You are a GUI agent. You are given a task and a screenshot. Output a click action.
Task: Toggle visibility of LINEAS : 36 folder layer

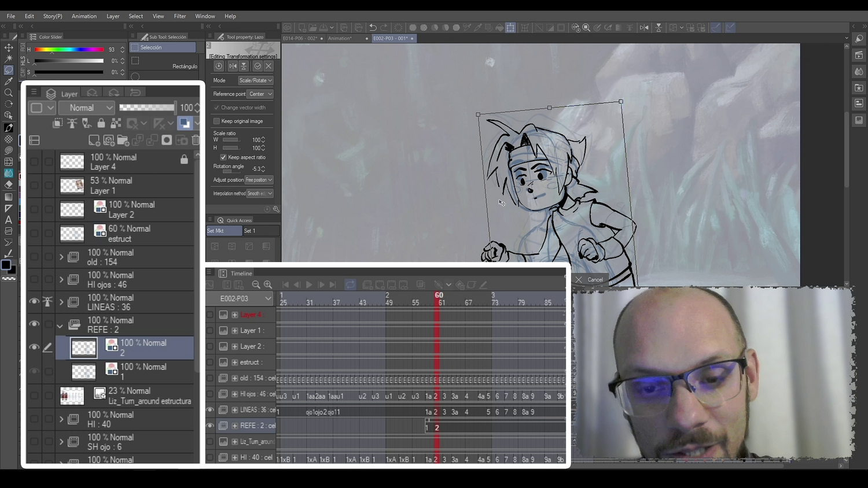pos(34,301)
